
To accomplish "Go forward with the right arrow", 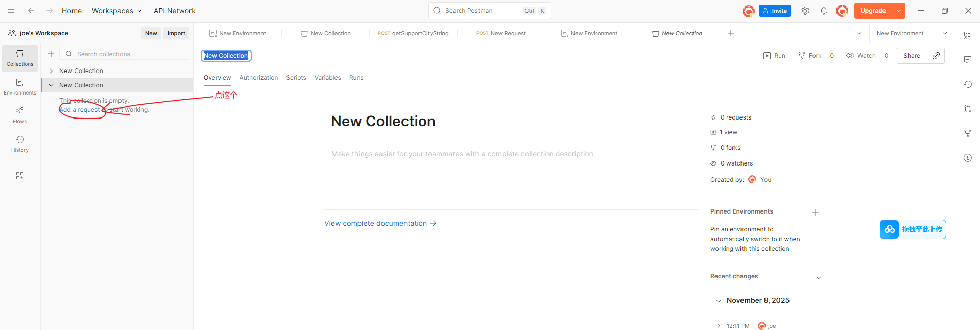I will point(50,11).
